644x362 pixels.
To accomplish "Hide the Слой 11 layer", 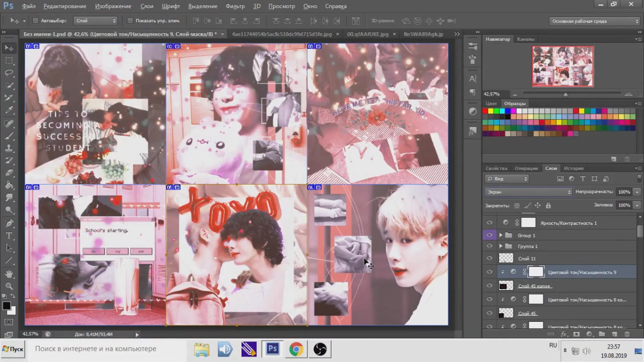I will [x=489, y=258].
